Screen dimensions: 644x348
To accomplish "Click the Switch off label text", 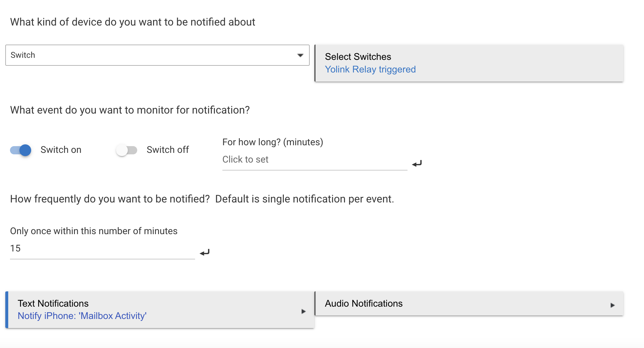I will point(168,150).
